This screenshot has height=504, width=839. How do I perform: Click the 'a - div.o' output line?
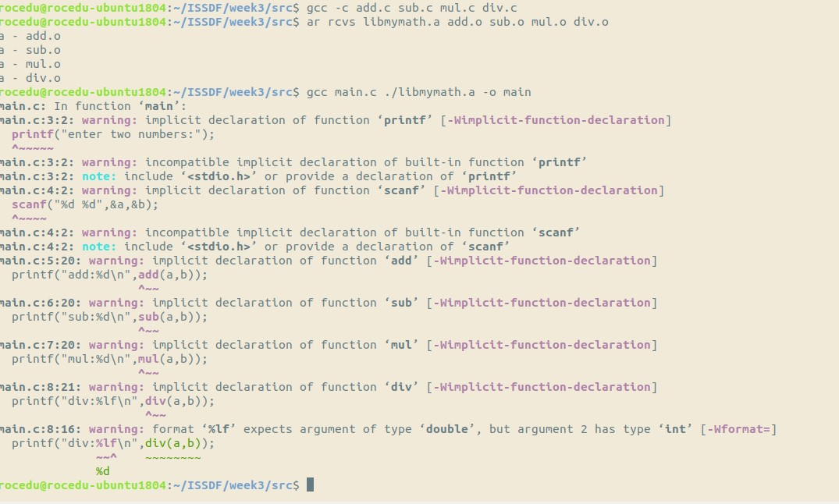[30, 78]
